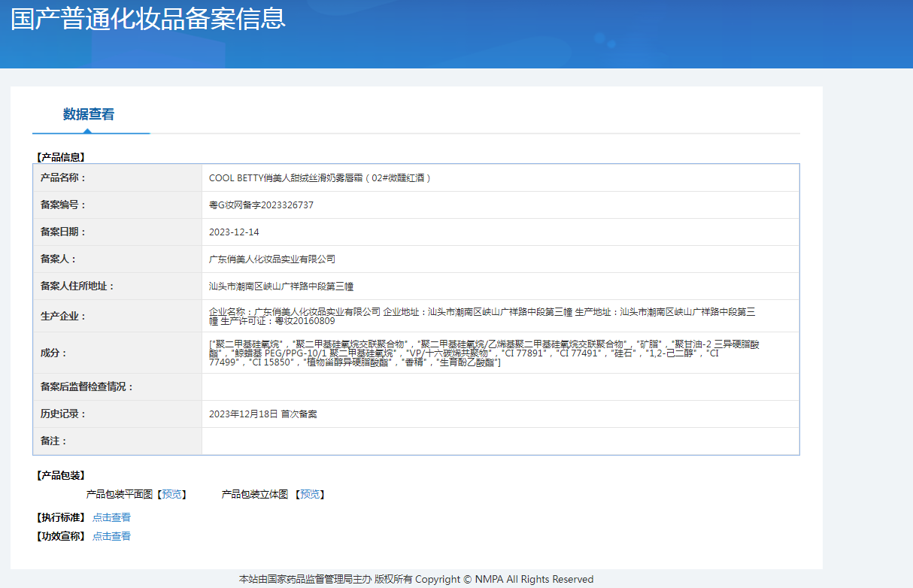Image resolution: width=913 pixels, height=588 pixels.
Task: Click 点击查看 next to 功效宣称
Action: 111,536
